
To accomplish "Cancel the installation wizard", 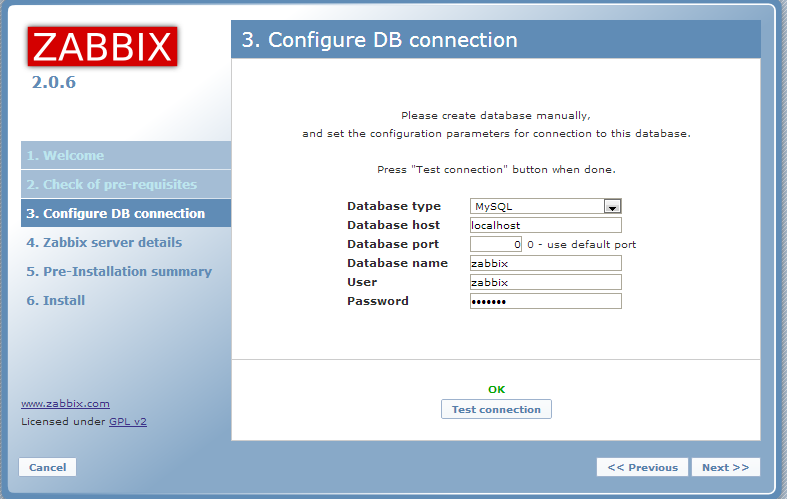I will click(47, 467).
